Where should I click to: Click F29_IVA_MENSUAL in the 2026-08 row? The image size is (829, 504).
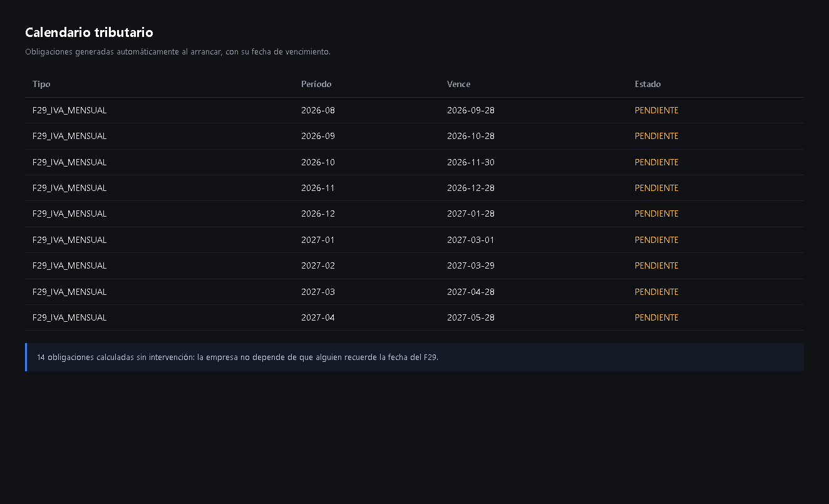70,110
